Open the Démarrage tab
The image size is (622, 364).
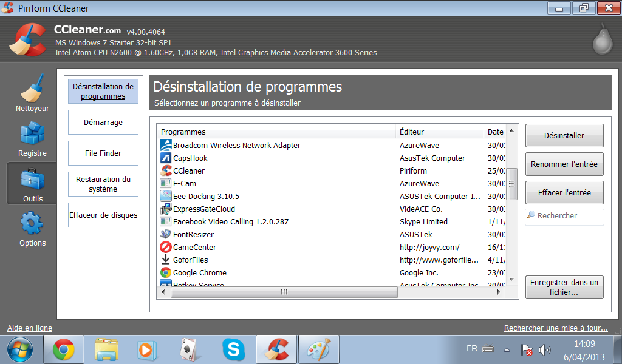pyautogui.click(x=103, y=123)
